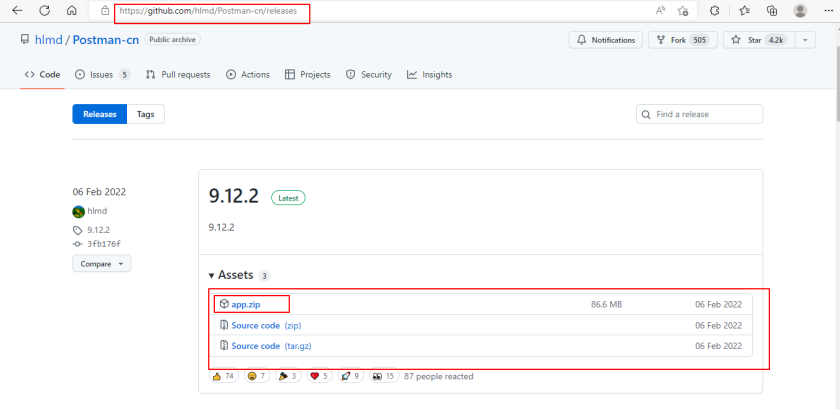
Task: Open commit 3fb176f link
Action: (103, 244)
